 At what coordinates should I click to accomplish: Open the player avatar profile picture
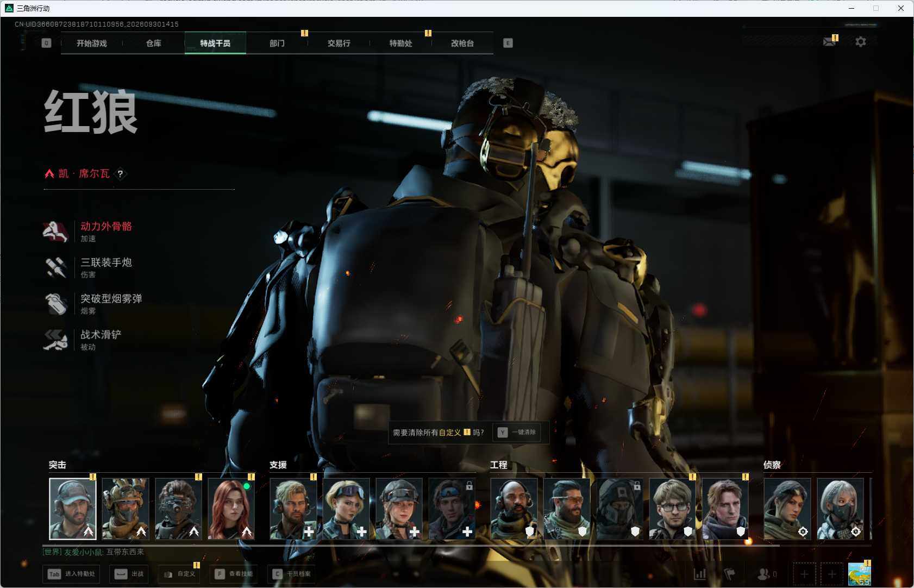(x=860, y=574)
